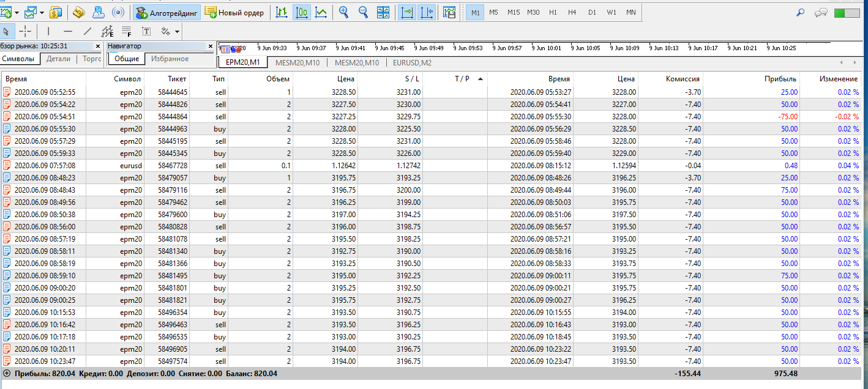Tile chart windows with grid icon
This screenshot has height=389, width=868.
383,12
